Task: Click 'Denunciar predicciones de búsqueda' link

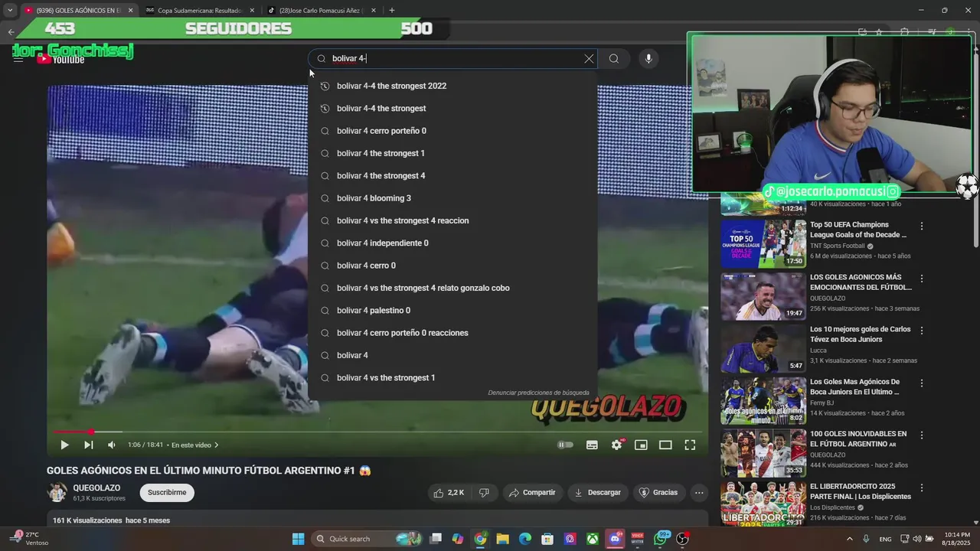Action: click(538, 393)
